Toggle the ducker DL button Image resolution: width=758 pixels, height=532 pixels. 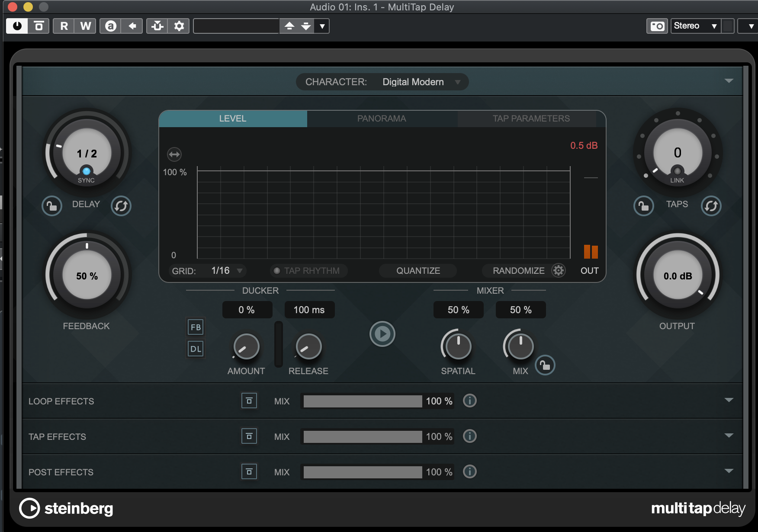click(x=196, y=349)
